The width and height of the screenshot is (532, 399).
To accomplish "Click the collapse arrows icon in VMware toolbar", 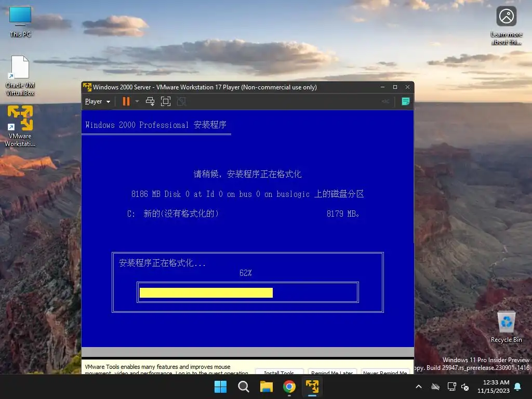I will [x=385, y=101].
